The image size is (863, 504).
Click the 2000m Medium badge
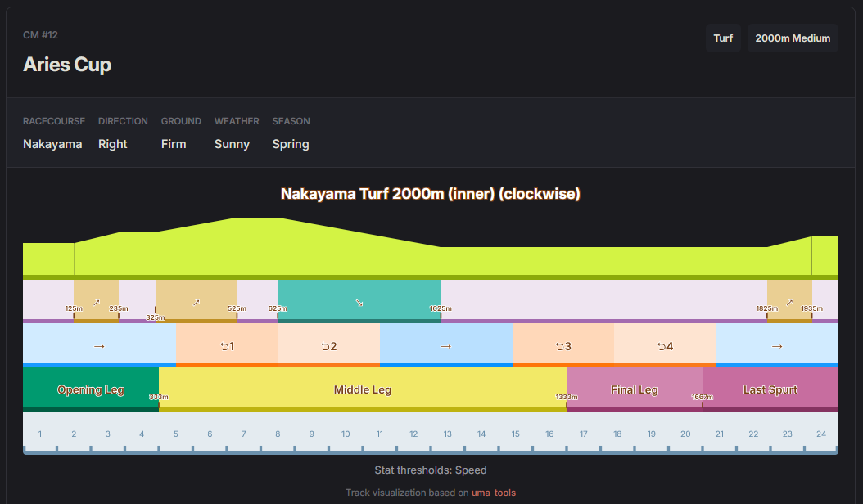click(792, 38)
